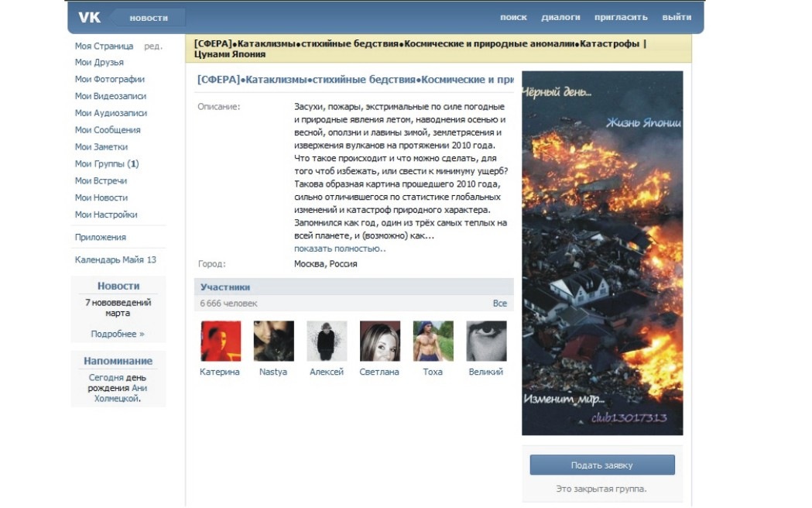Open Календарь Майя 13 application link
Image resolution: width=812 pixels, height=508 pixels.
115,260
